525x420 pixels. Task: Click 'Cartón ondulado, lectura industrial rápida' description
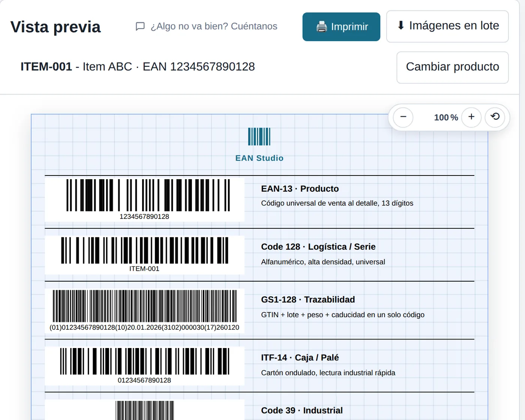[328, 373]
